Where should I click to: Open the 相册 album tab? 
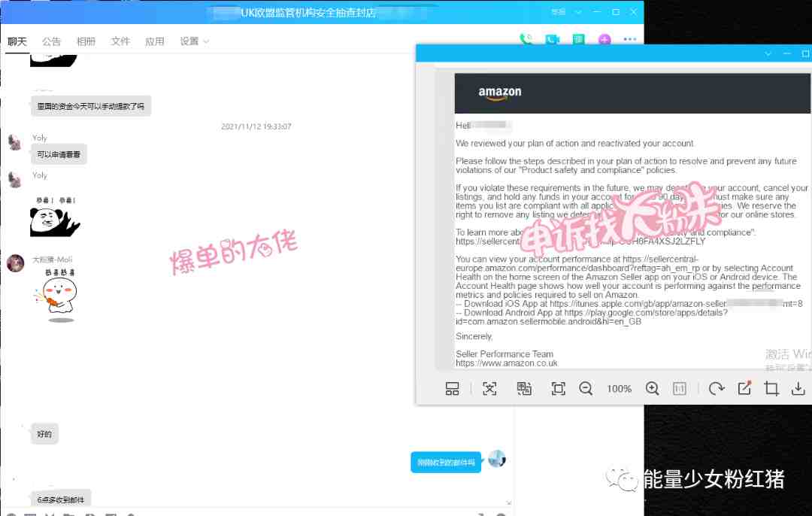[86, 41]
